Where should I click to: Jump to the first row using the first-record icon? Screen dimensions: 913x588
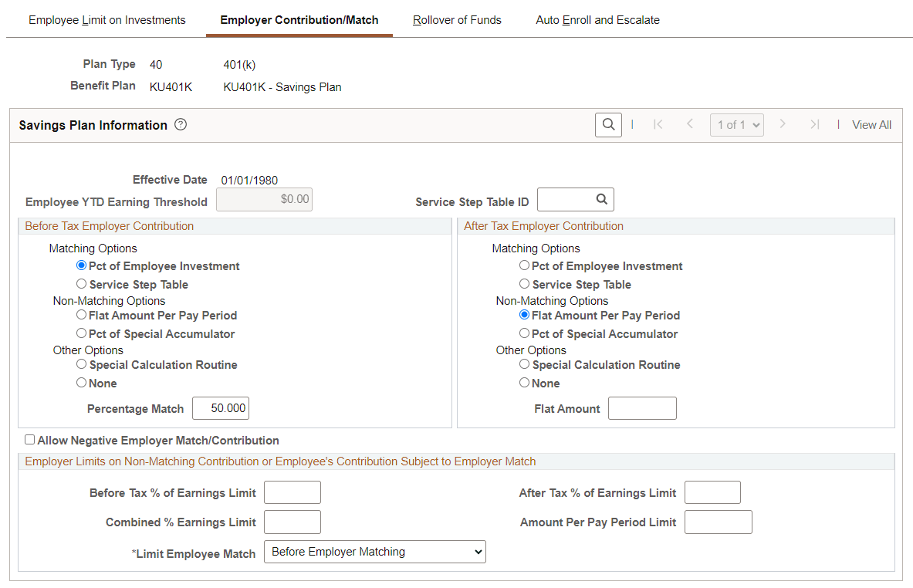[657, 124]
